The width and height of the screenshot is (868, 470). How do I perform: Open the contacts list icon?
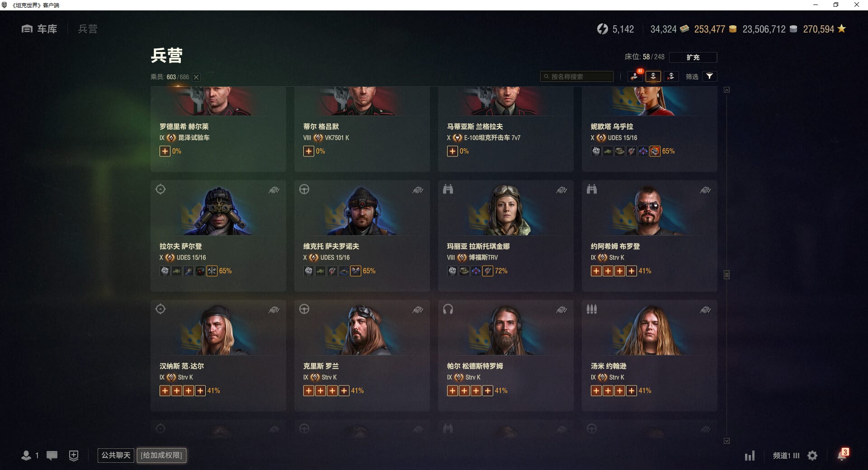point(30,456)
